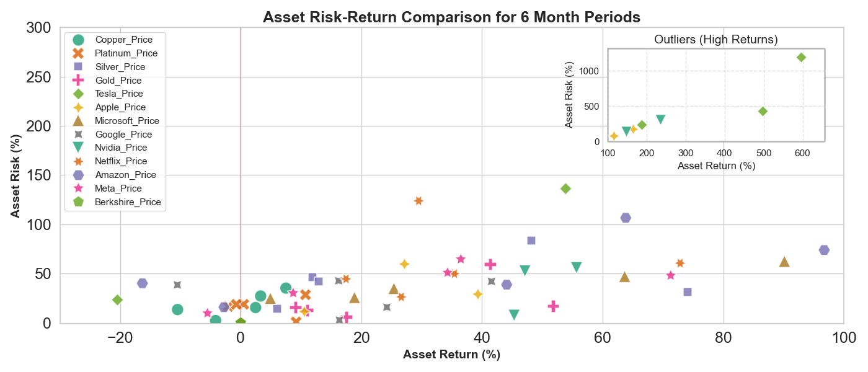Click the Apple_Price legend label text

pyautogui.click(x=119, y=107)
